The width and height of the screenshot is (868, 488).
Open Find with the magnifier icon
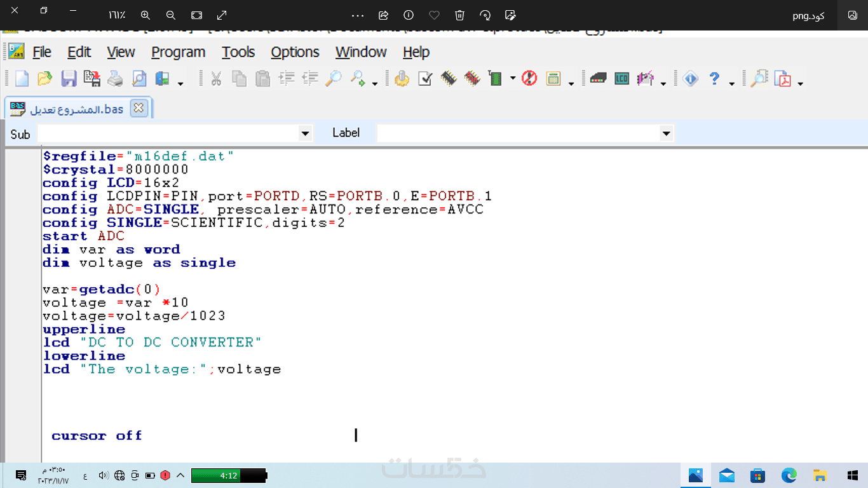click(334, 79)
